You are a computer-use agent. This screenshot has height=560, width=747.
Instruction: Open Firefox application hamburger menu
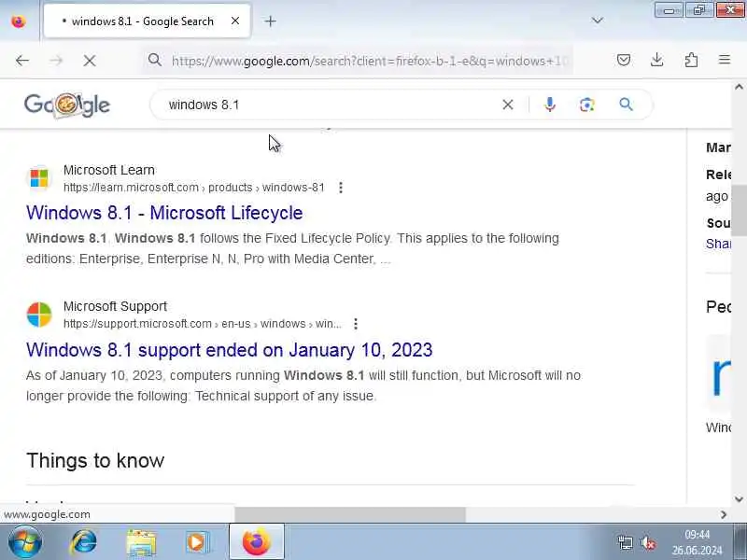pos(725,60)
